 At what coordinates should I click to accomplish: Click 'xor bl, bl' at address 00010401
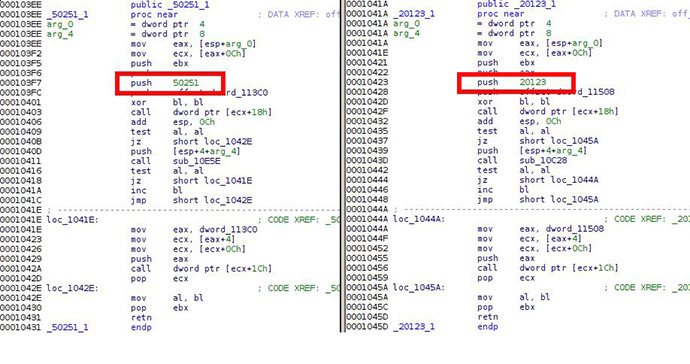167,103
